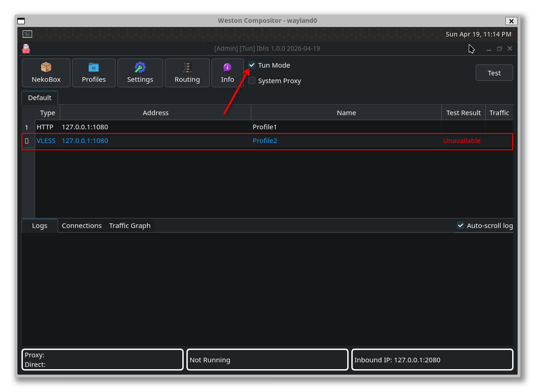Open the Traffic Graph tab
Image resolution: width=535 pixels, height=392 pixels.
pyautogui.click(x=130, y=226)
